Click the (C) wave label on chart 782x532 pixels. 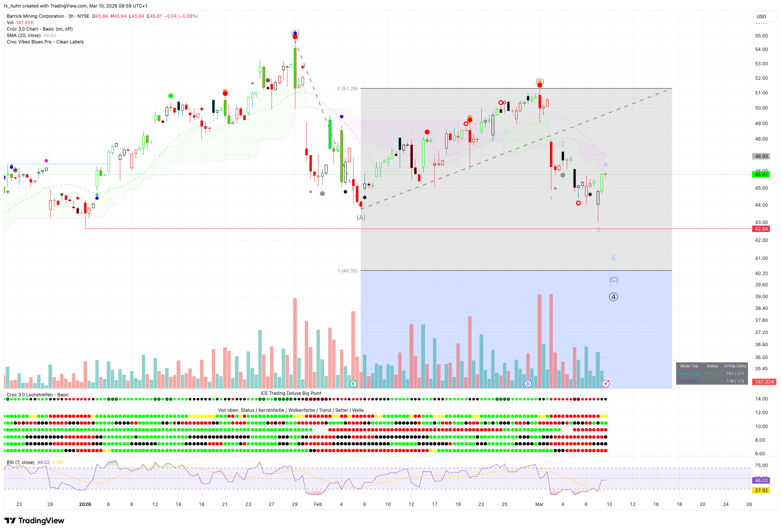[x=613, y=280]
